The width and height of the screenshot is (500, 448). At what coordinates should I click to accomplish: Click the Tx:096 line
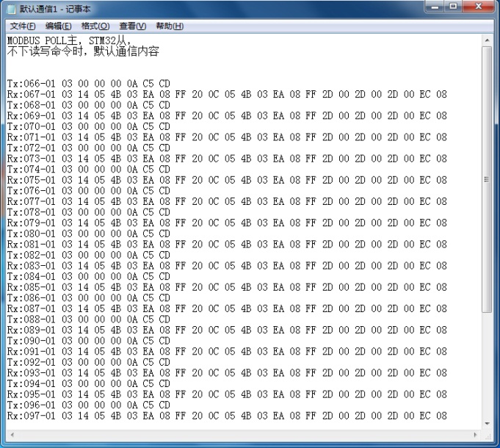pos(89,405)
